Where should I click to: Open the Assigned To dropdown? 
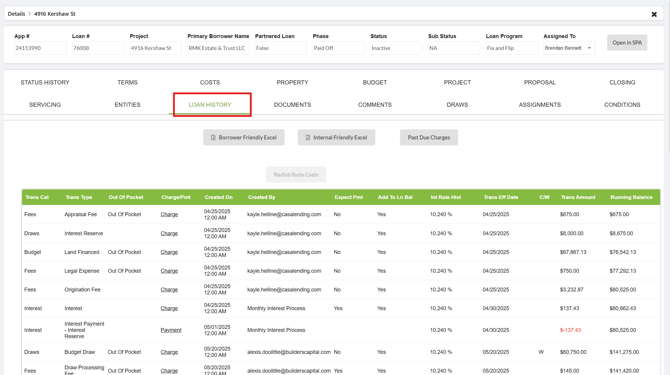pos(569,48)
